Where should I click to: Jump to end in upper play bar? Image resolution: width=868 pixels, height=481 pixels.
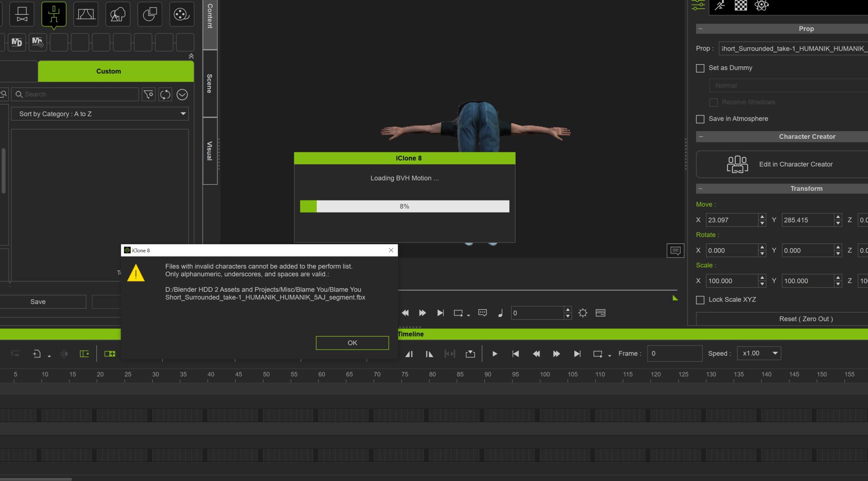(x=441, y=313)
